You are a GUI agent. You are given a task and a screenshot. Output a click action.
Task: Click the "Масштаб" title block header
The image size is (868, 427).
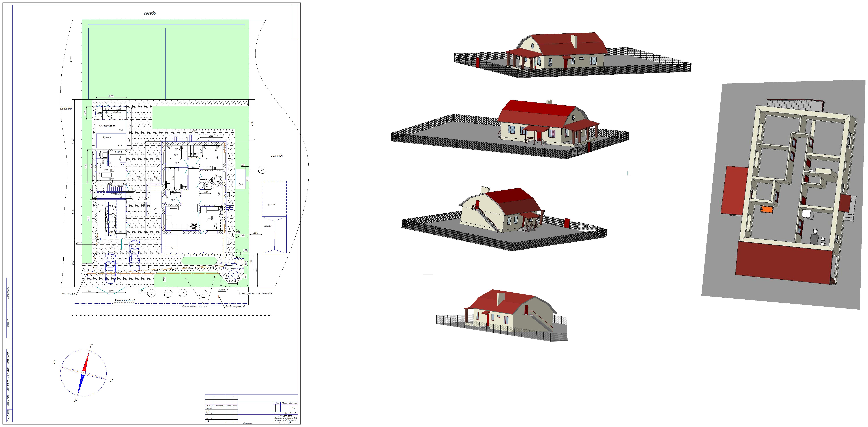point(293,403)
